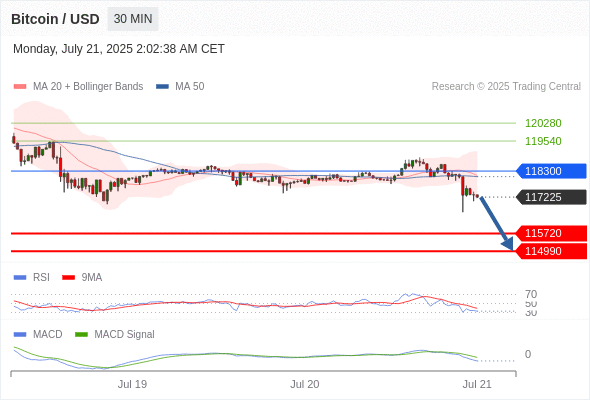590x400 pixels.
Task: Click the blue downward forecast arrow
Action: pos(496,223)
